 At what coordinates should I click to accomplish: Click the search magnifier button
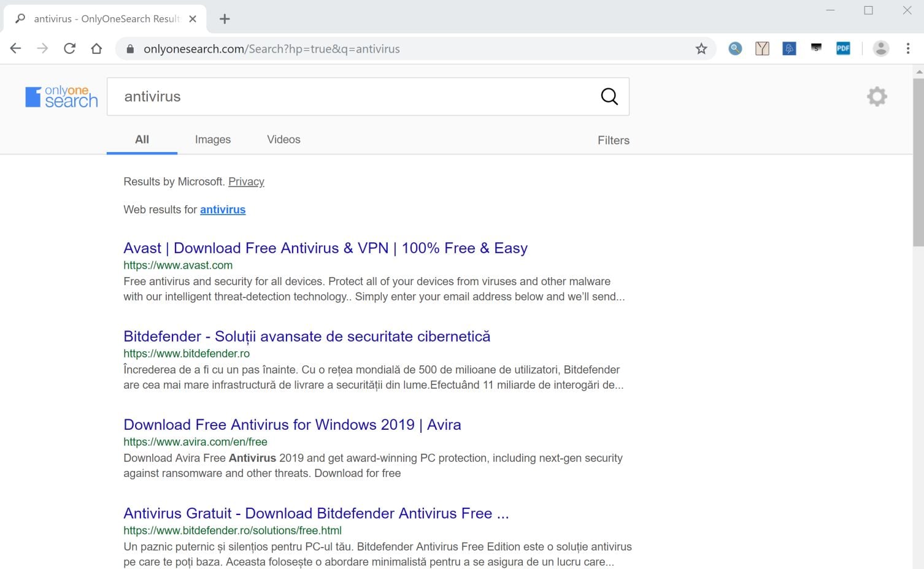[609, 96]
